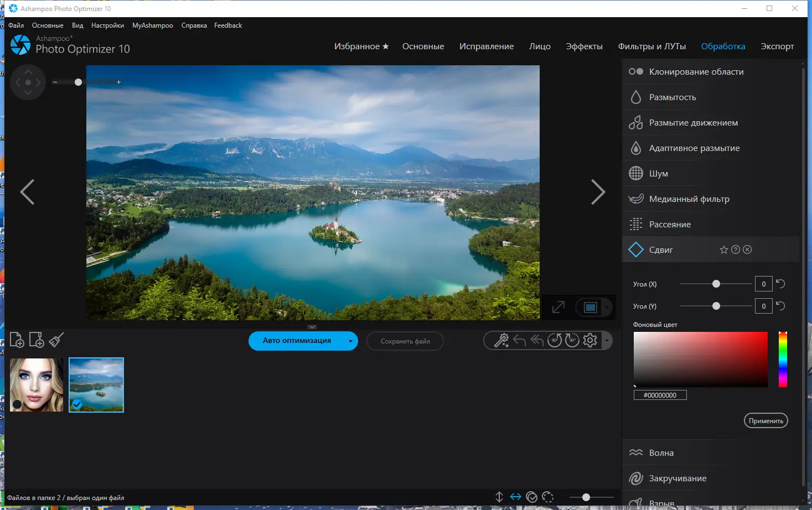Click the Применить button
This screenshot has height=510, width=812.
click(766, 421)
